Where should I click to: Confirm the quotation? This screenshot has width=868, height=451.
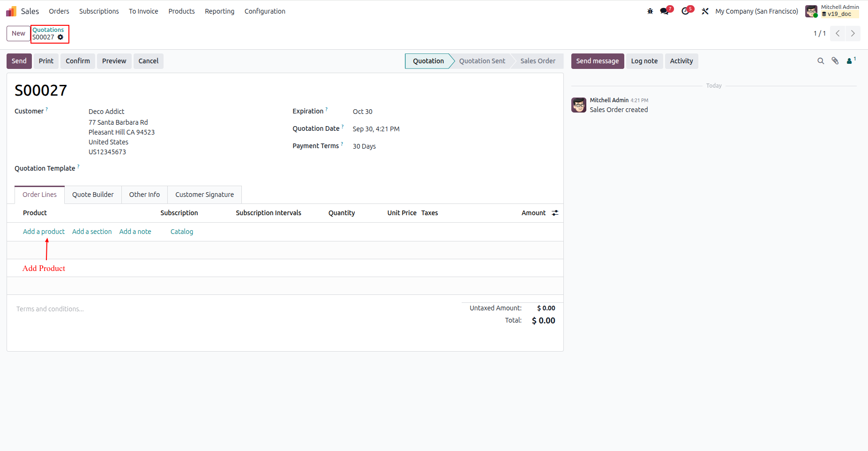pyautogui.click(x=78, y=61)
